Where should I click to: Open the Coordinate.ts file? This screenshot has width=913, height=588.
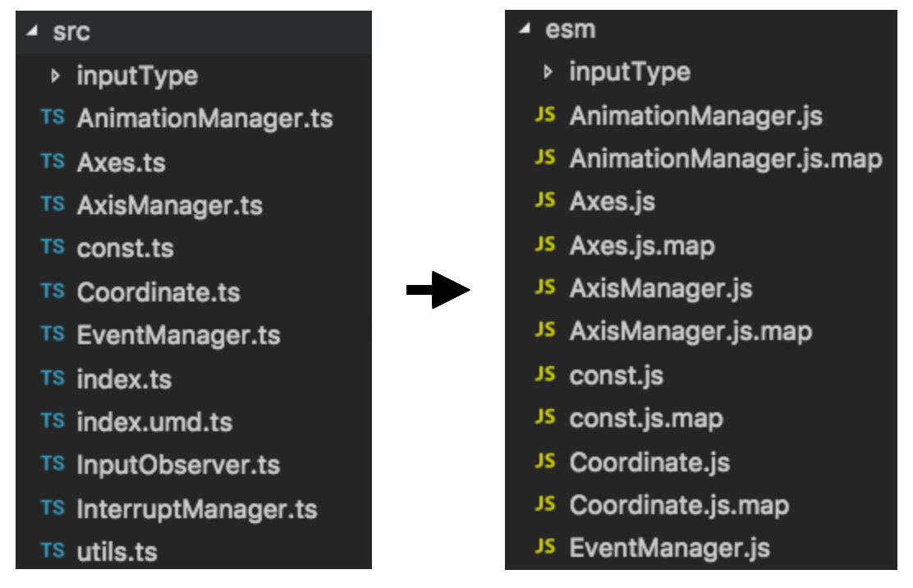[158, 292]
